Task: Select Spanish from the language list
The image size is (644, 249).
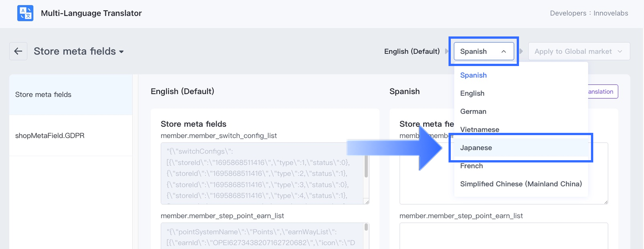Action: [x=473, y=75]
